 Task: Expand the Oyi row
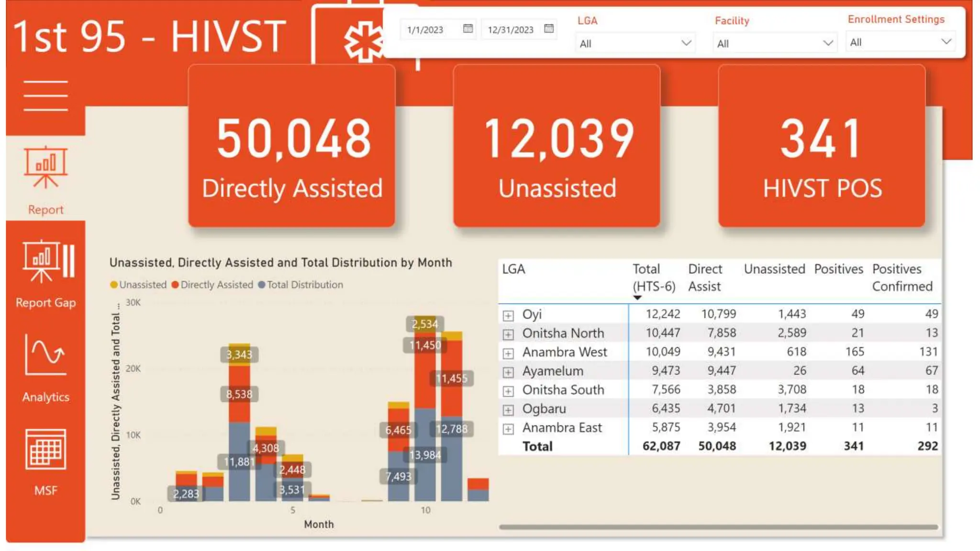[508, 315]
